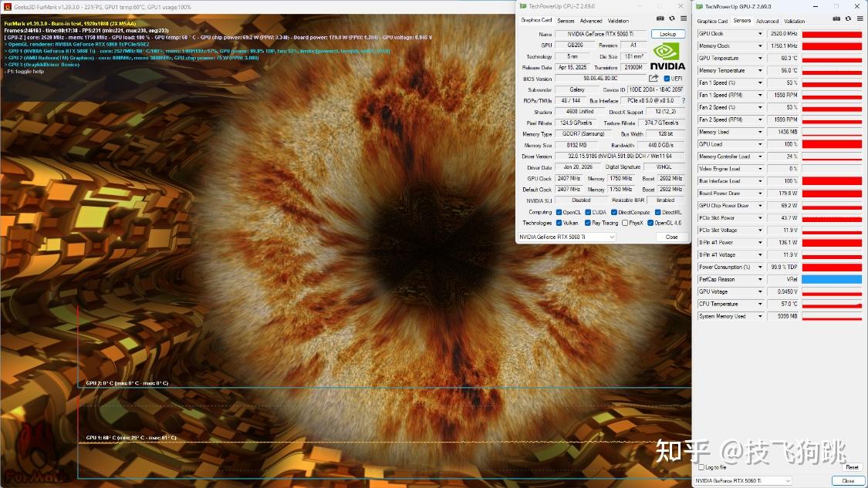Open Memory Clock sensor dropdown arrow
868x488 pixels.
(x=760, y=46)
